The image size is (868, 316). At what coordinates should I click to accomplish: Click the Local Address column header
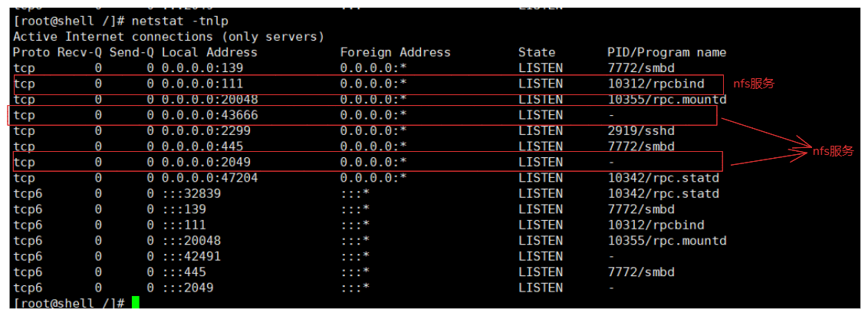tap(210, 53)
